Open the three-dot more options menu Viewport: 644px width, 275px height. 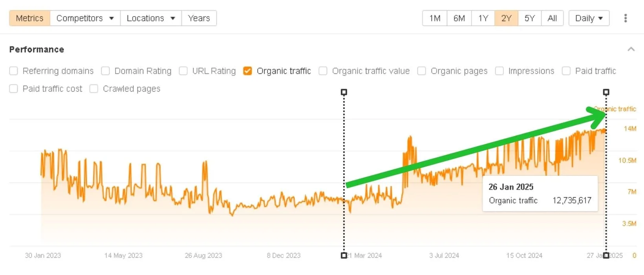coord(625,18)
